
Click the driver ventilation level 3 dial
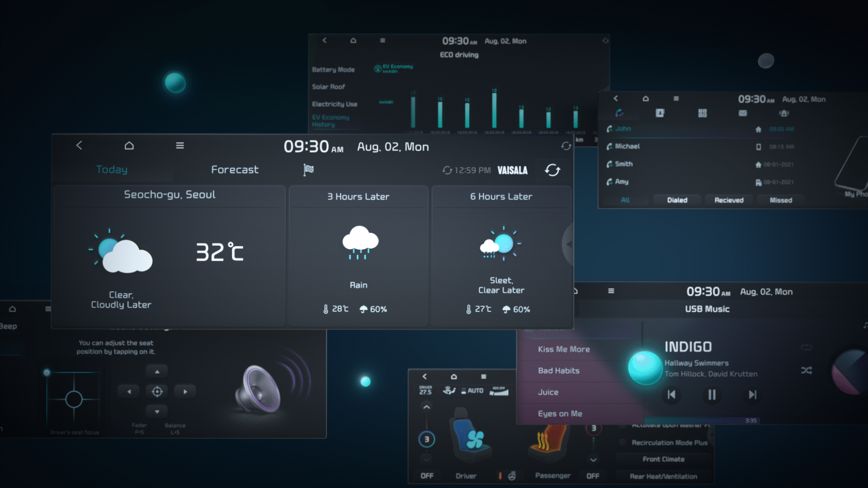pyautogui.click(x=426, y=439)
